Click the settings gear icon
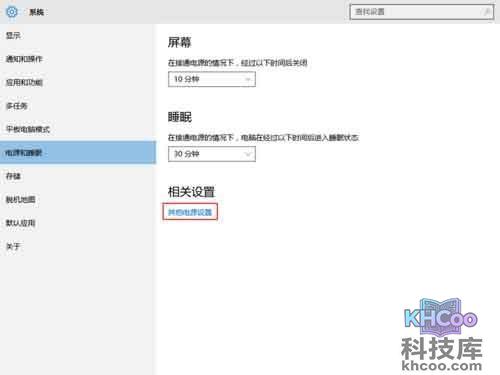The width and height of the screenshot is (500, 375). pyautogui.click(x=12, y=12)
